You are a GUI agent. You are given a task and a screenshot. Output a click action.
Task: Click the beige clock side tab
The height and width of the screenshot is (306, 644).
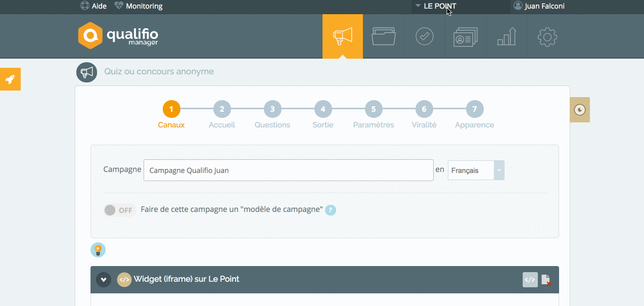click(580, 110)
